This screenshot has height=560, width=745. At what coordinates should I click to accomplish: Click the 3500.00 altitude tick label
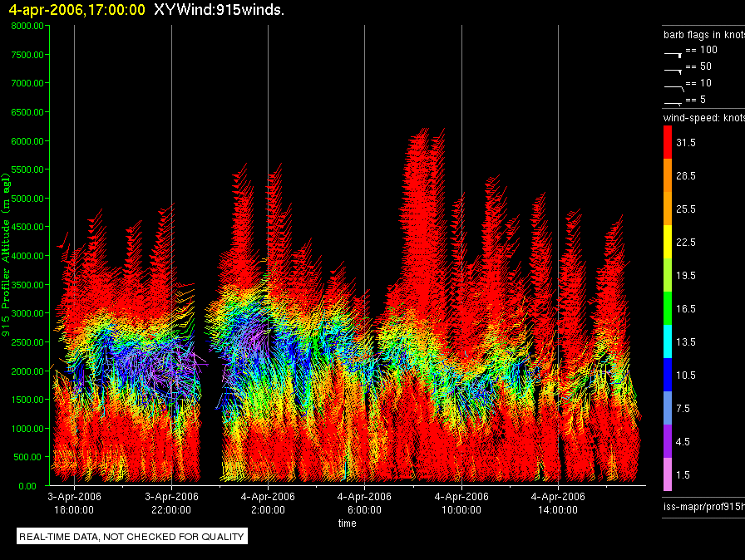[27, 285]
